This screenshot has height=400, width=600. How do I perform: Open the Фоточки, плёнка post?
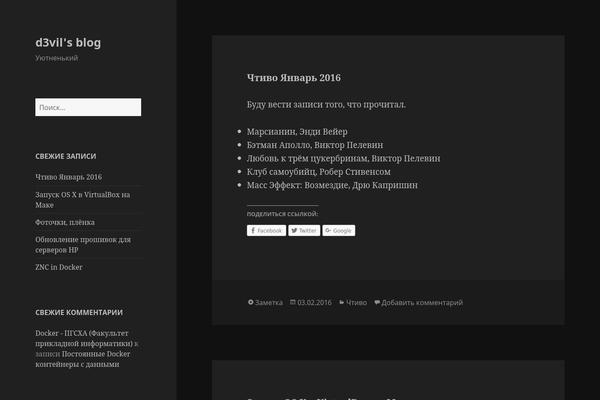(69, 225)
